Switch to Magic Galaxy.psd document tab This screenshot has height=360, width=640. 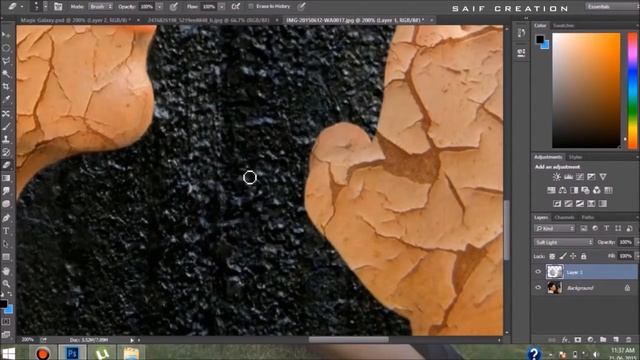pyautogui.click(x=76, y=20)
